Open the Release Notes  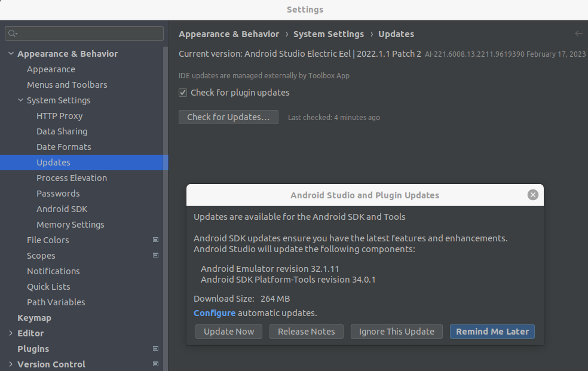point(307,332)
